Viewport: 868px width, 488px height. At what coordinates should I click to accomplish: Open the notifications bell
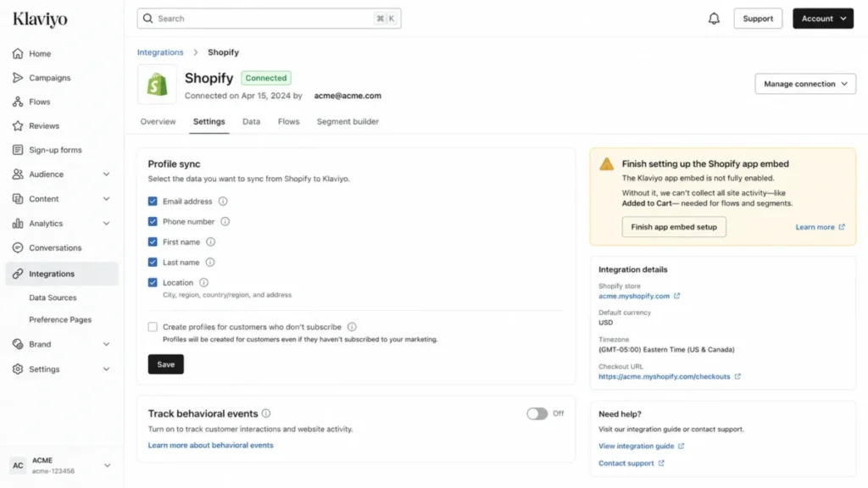(x=714, y=19)
